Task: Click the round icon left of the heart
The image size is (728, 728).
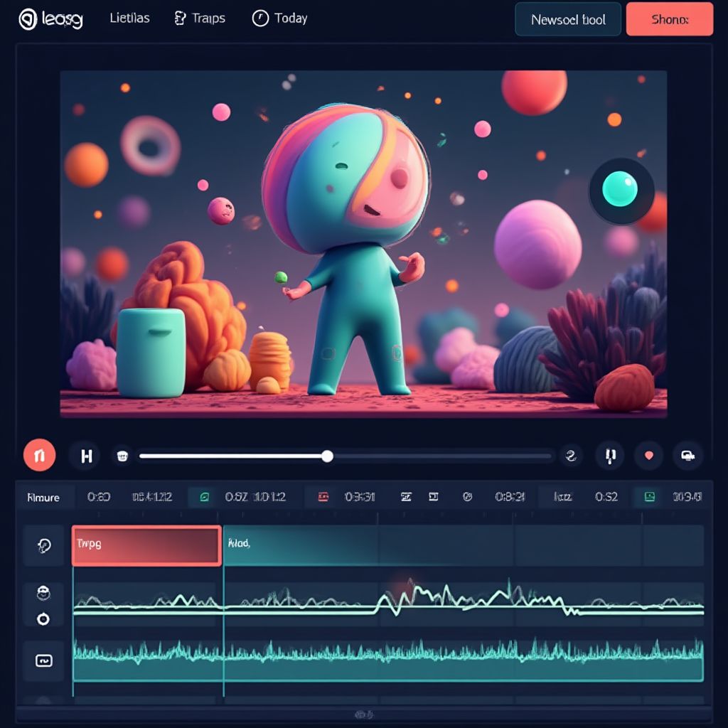Action: (x=609, y=456)
